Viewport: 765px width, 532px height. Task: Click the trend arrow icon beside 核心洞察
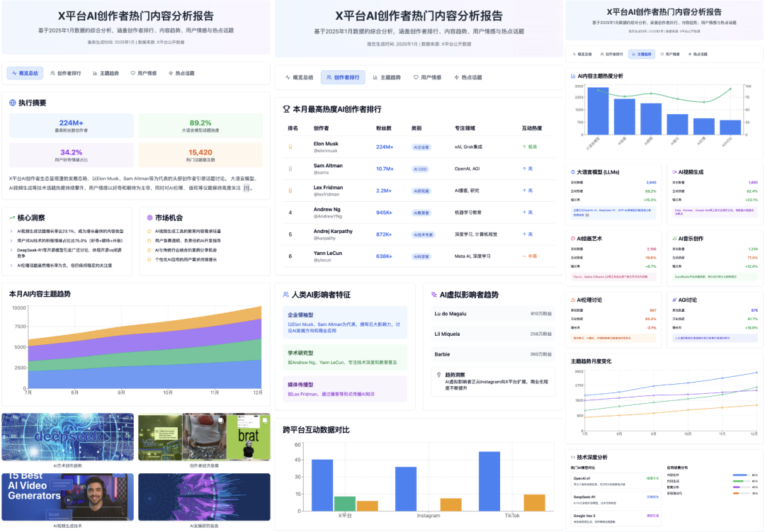click(12, 217)
